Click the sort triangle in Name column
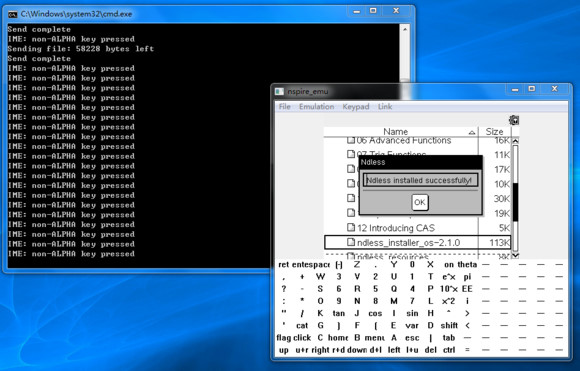Viewport: 580px width, 371px height. tap(472, 132)
